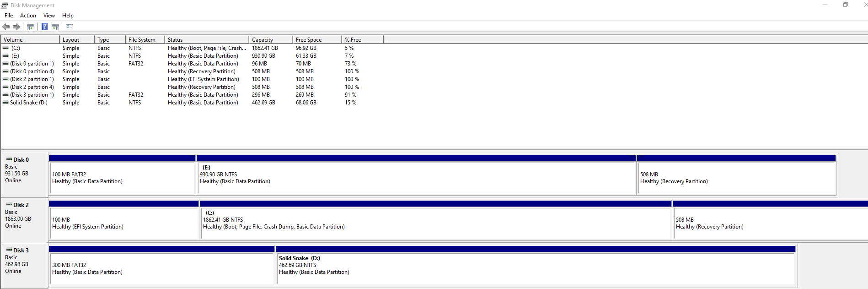Screen dimensions: 868x289
Task: Click the 68.06 GB free space value
Action: pyautogui.click(x=306, y=103)
